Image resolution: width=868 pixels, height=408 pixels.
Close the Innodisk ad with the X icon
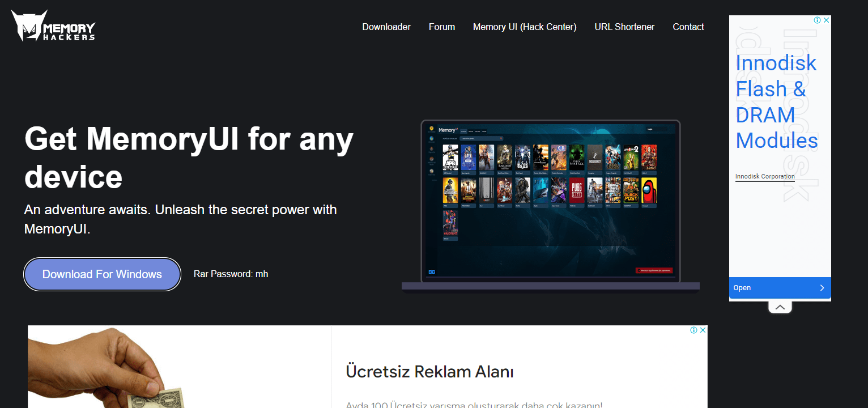click(826, 20)
